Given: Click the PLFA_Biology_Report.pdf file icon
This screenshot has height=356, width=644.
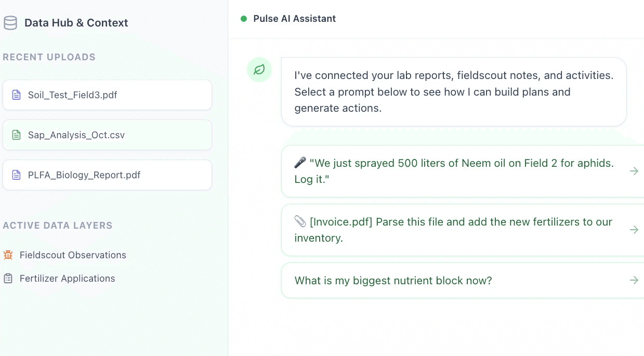Looking at the screenshot, I should pyautogui.click(x=17, y=175).
